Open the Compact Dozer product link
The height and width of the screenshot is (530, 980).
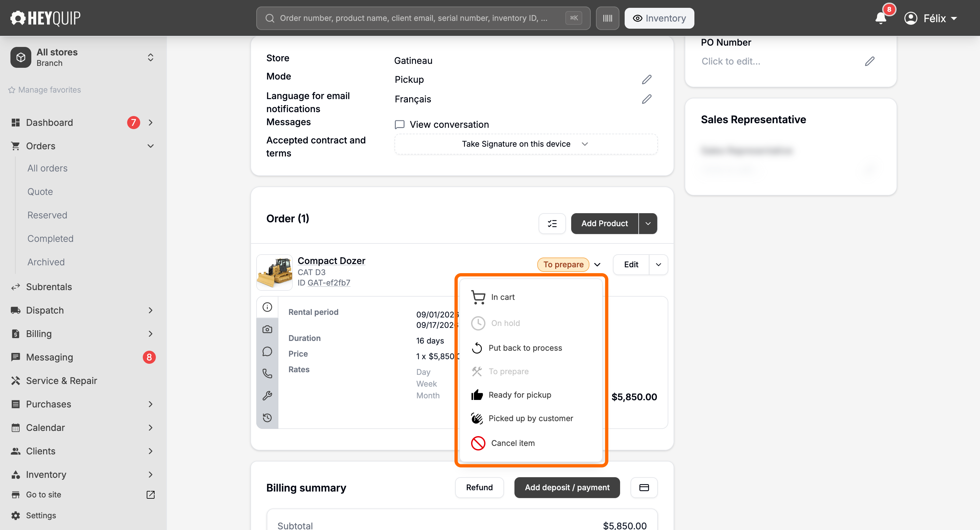tap(331, 261)
